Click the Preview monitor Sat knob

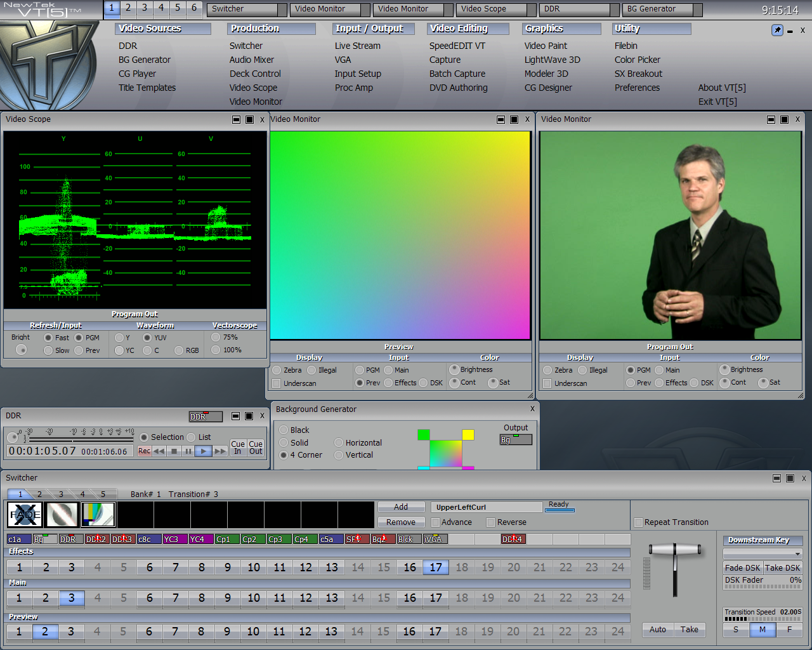point(493,383)
